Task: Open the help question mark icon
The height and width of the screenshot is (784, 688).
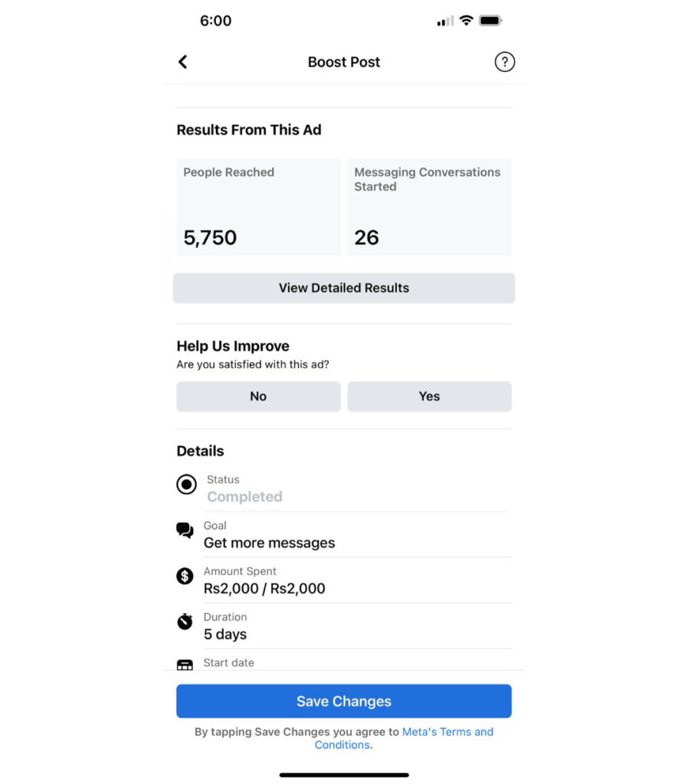Action: click(504, 62)
